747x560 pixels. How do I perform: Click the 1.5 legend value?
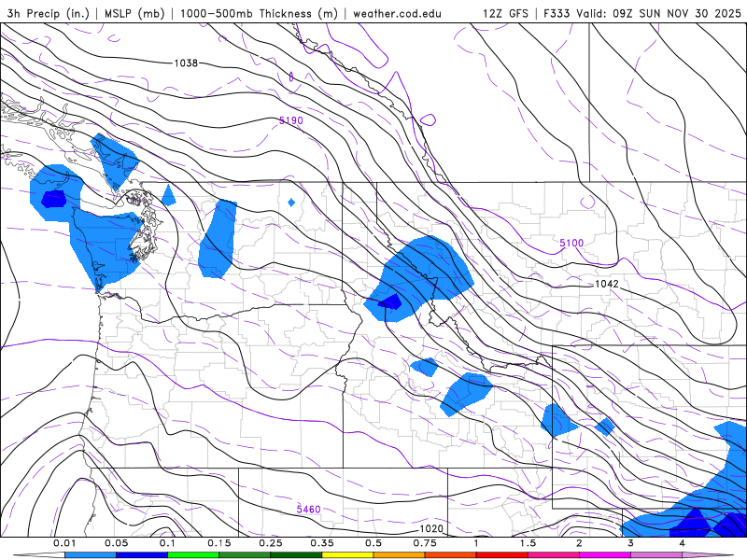point(528,543)
